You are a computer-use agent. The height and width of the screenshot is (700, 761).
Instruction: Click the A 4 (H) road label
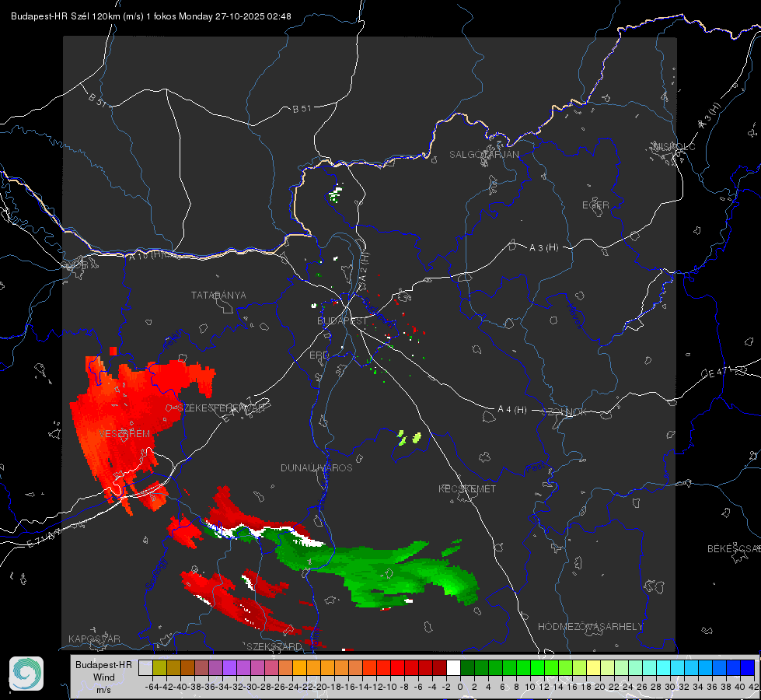512,410
